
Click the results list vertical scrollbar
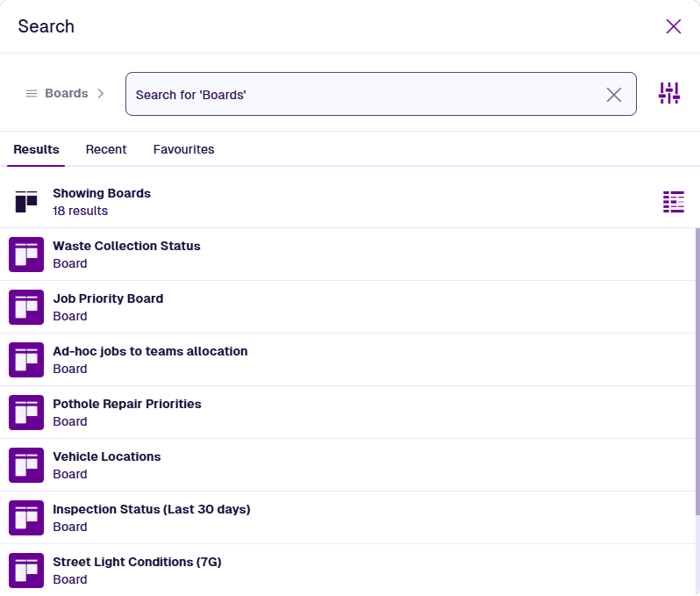pos(696,369)
